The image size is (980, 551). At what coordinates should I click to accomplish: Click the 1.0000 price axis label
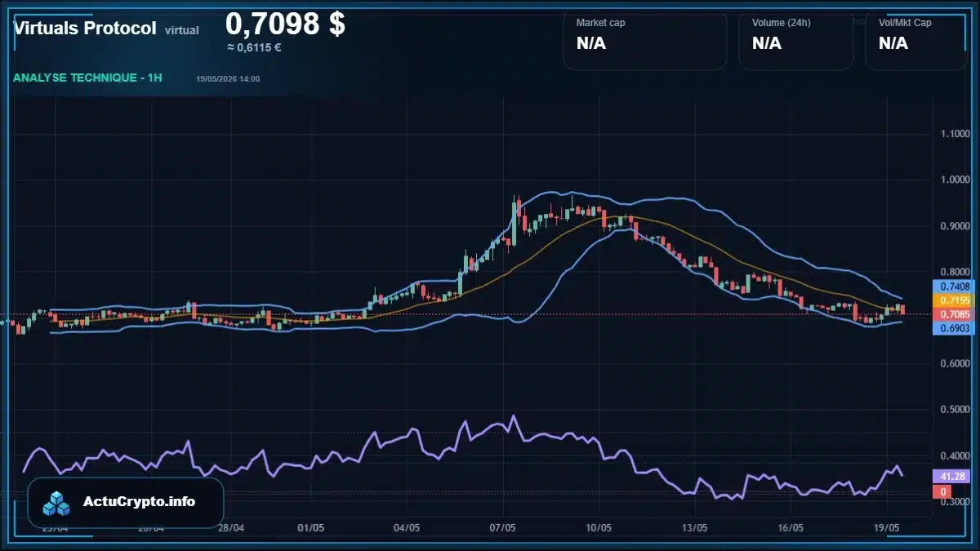(954, 180)
